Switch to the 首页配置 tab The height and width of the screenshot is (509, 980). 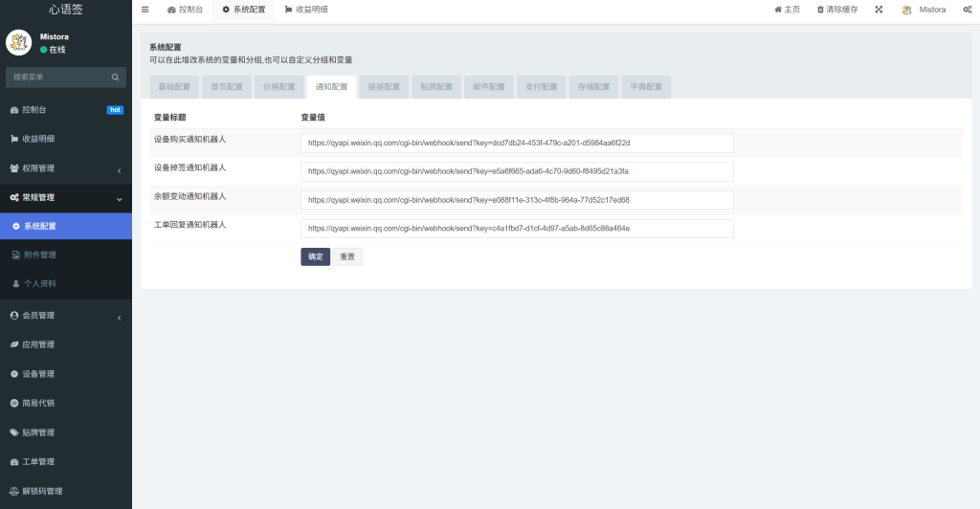pyautogui.click(x=227, y=87)
